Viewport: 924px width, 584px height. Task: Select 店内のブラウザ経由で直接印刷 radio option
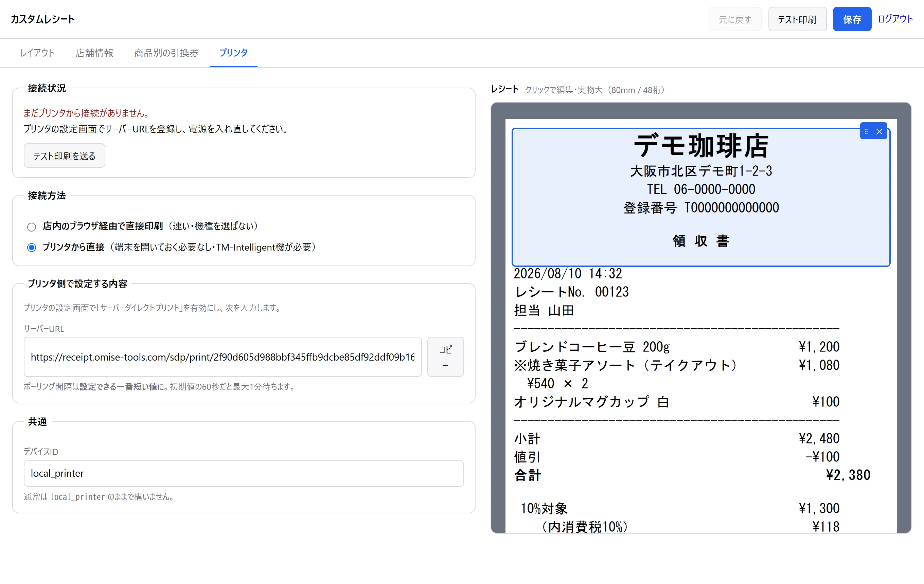pos(32,227)
